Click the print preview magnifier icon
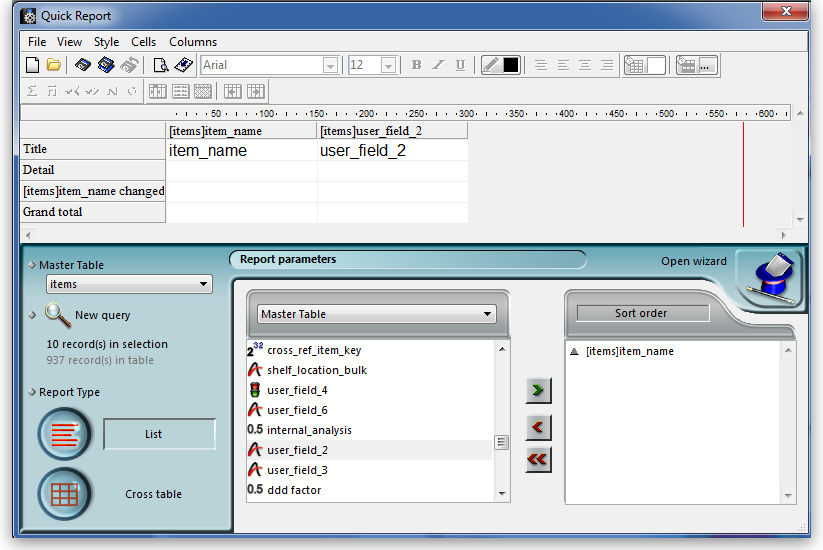Image resolution: width=823 pixels, height=550 pixels. [x=161, y=65]
